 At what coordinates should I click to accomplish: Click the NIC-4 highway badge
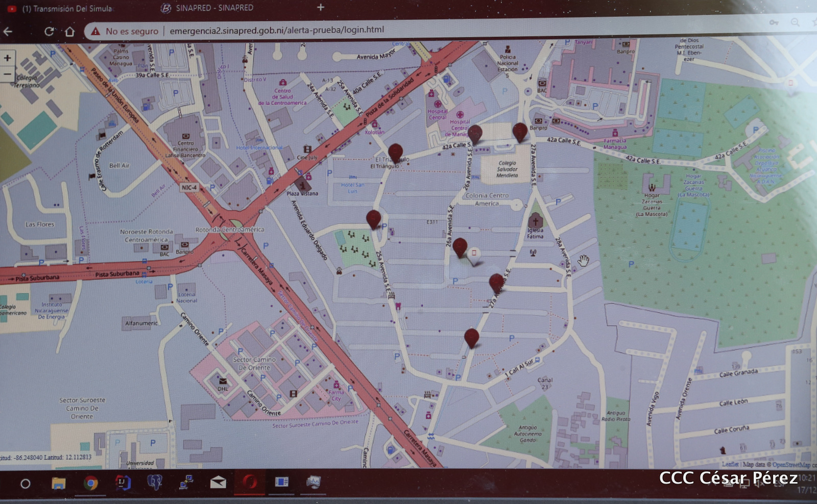point(189,187)
